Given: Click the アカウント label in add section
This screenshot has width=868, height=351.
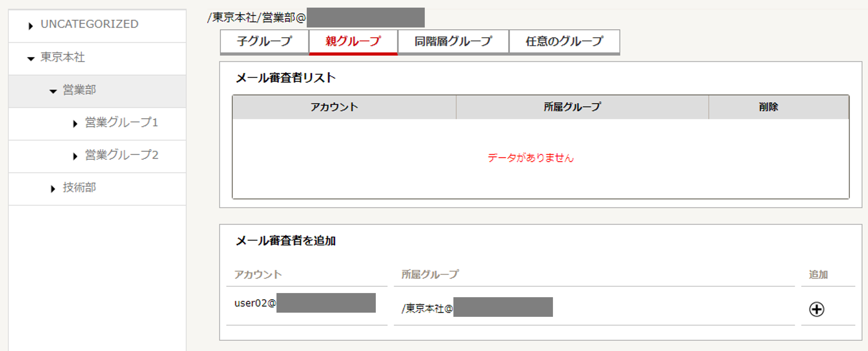Looking at the screenshot, I should point(258,275).
